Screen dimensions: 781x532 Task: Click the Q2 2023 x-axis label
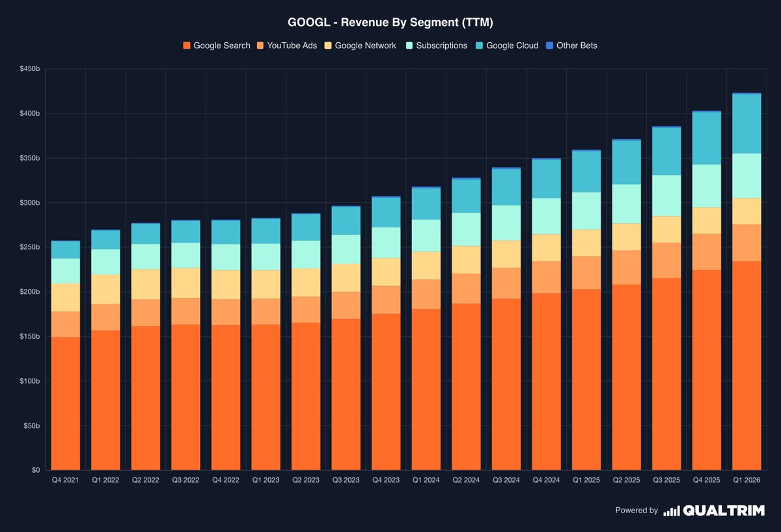pyautogui.click(x=306, y=480)
